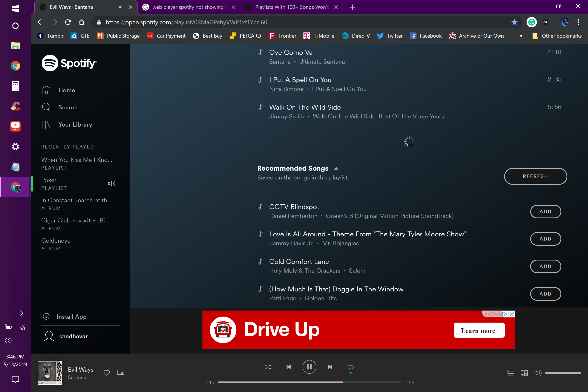The width and height of the screenshot is (588, 392).
Task: Open the Other bookmarks folder
Action: click(557, 36)
